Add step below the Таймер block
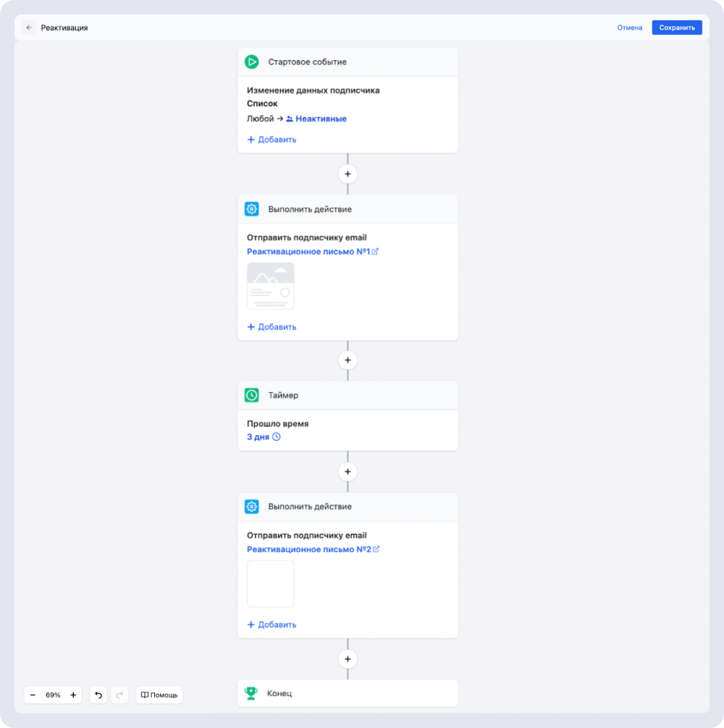This screenshot has width=724, height=728. click(x=348, y=472)
